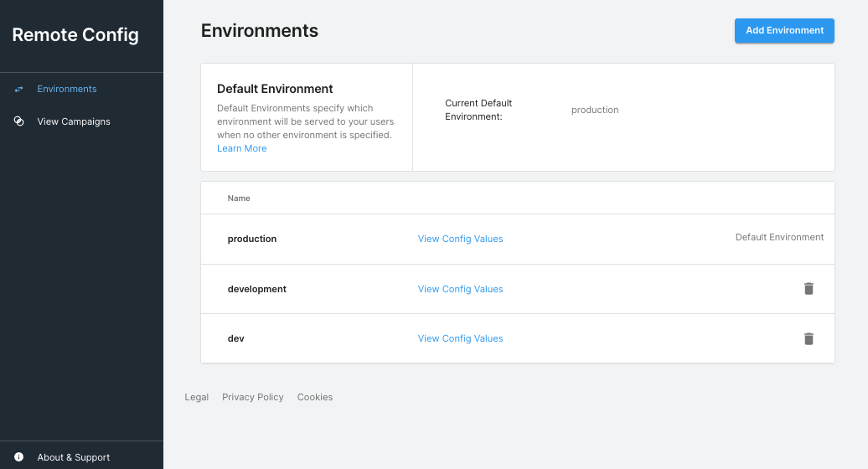View Config Values for dev
This screenshot has height=469, width=868.
(x=461, y=338)
